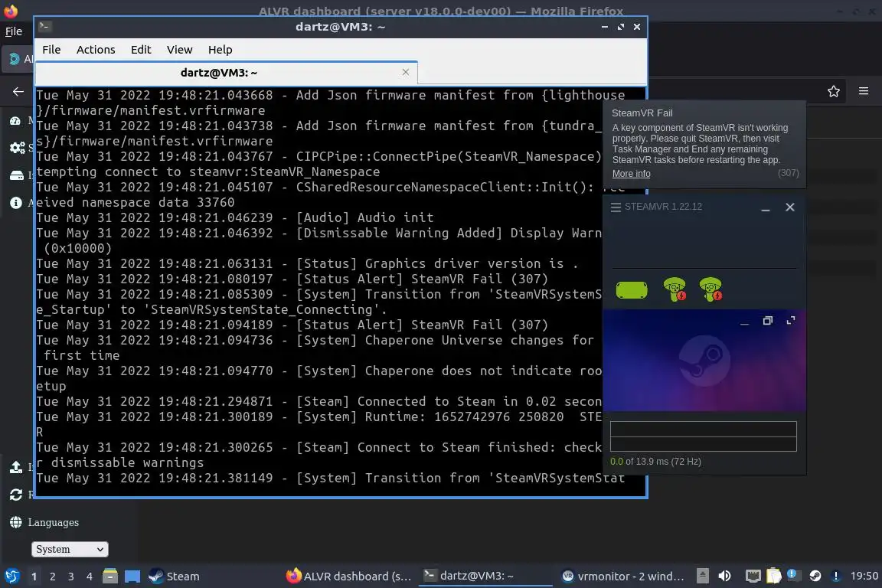Click the SteamVR frame timing graph
The image size is (882, 588).
click(x=703, y=436)
